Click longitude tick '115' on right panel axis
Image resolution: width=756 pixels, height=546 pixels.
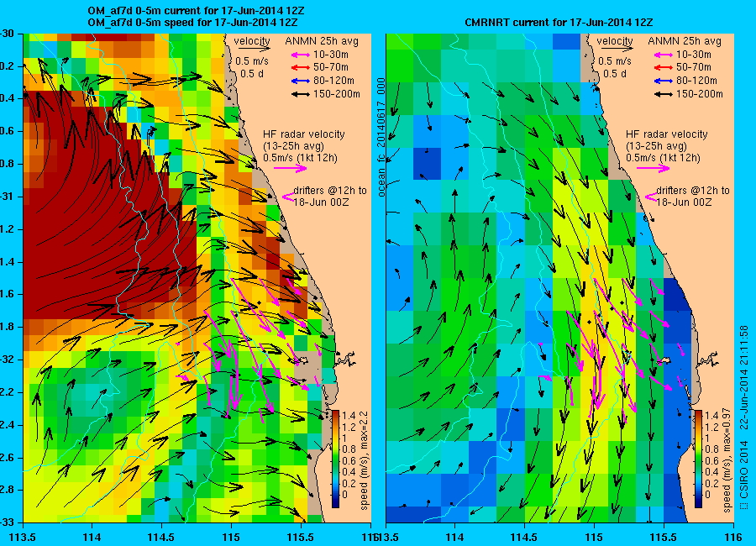(x=594, y=537)
